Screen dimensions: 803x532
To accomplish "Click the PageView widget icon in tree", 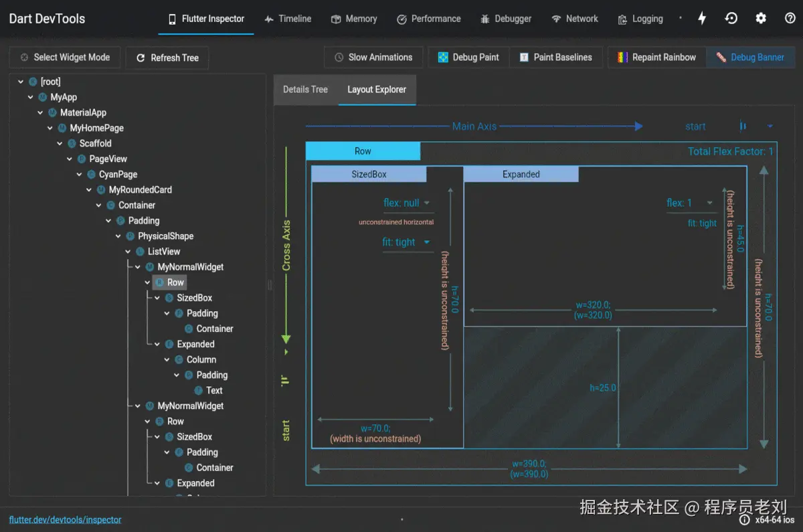I will coord(82,159).
